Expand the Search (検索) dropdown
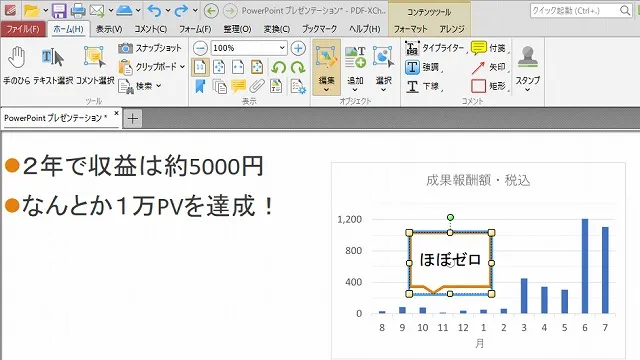The image size is (640, 360). tap(159, 86)
